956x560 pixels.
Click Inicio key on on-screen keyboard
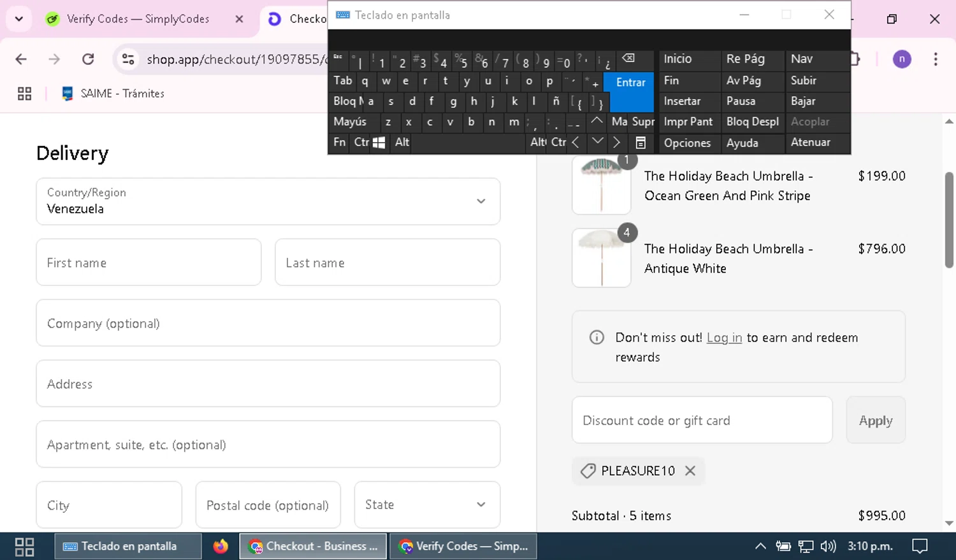[x=688, y=59]
